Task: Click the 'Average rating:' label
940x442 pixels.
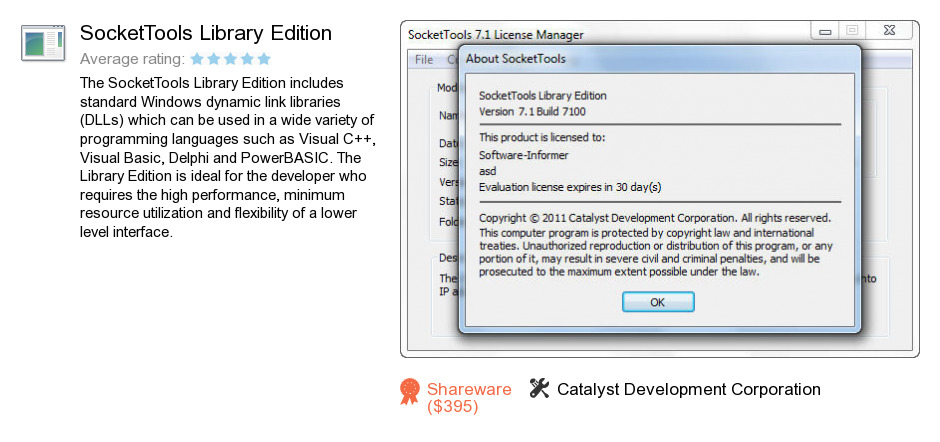Action: point(132,59)
